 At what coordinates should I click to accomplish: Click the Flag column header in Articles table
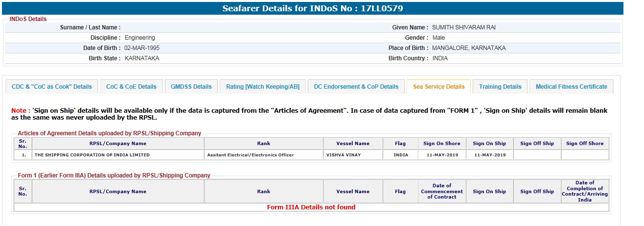[400, 144]
